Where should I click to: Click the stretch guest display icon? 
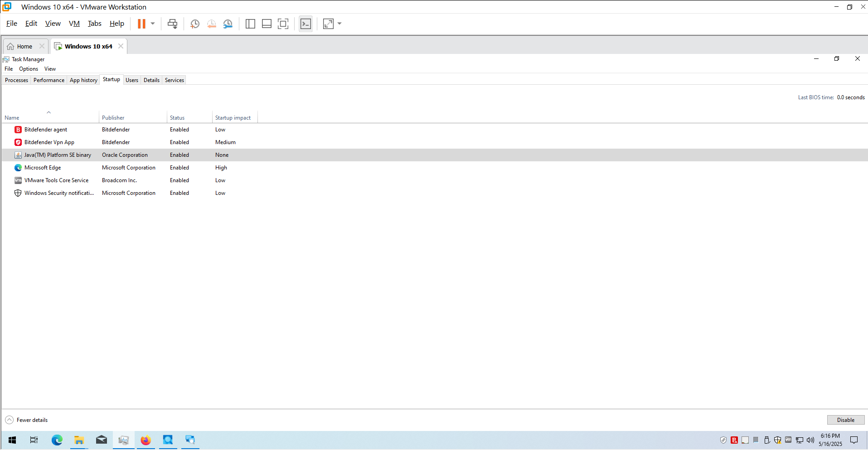point(328,24)
